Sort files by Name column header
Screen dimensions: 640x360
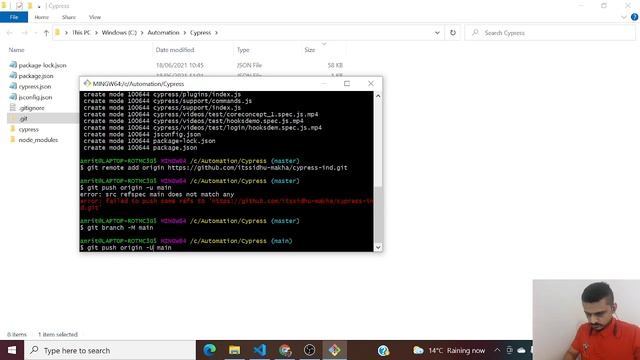[x=16, y=50]
